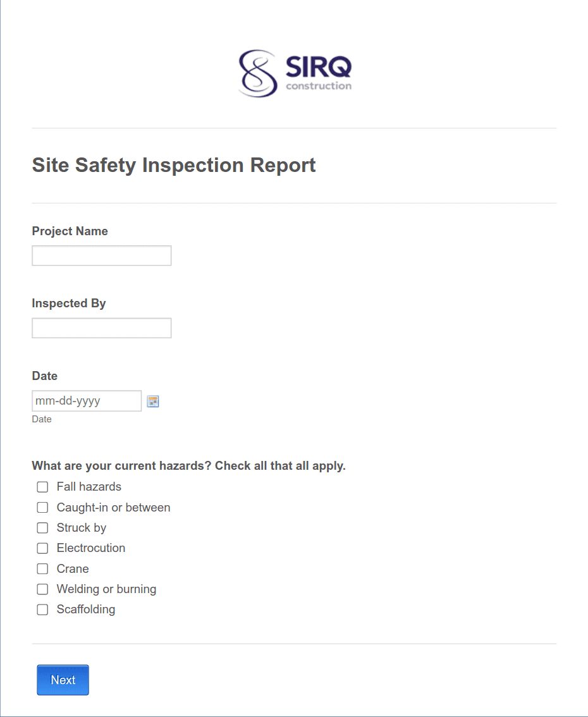Select the Electrocution hazard

coord(42,548)
